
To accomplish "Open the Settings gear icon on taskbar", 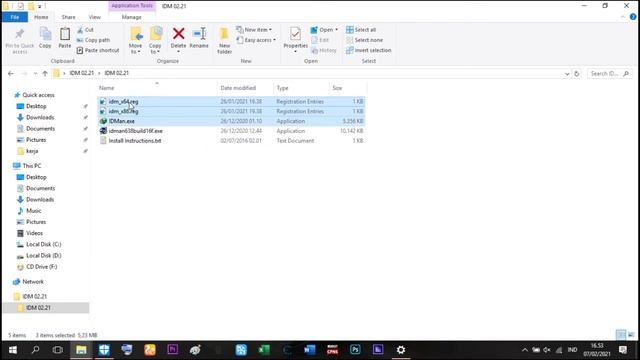I will click(x=401, y=350).
